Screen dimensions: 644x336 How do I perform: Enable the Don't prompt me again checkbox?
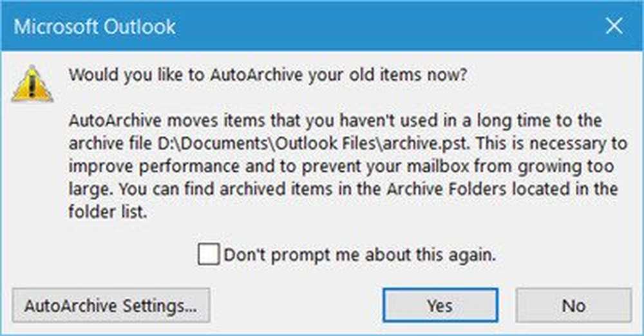click(209, 254)
